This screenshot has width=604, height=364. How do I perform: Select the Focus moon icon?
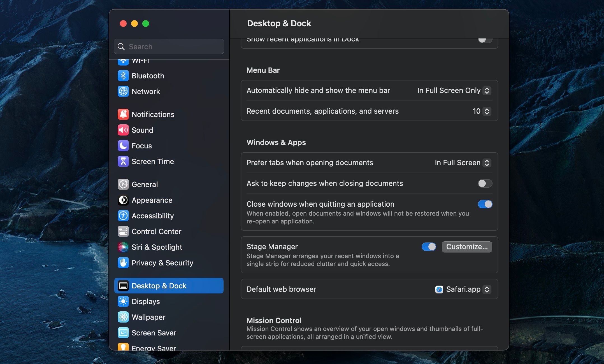tap(123, 146)
